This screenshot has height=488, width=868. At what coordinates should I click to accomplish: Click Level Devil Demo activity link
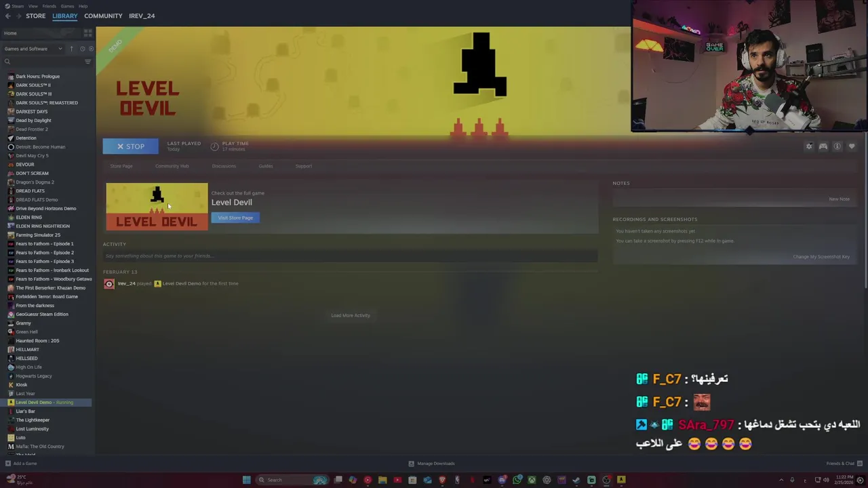tap(181, 283)
